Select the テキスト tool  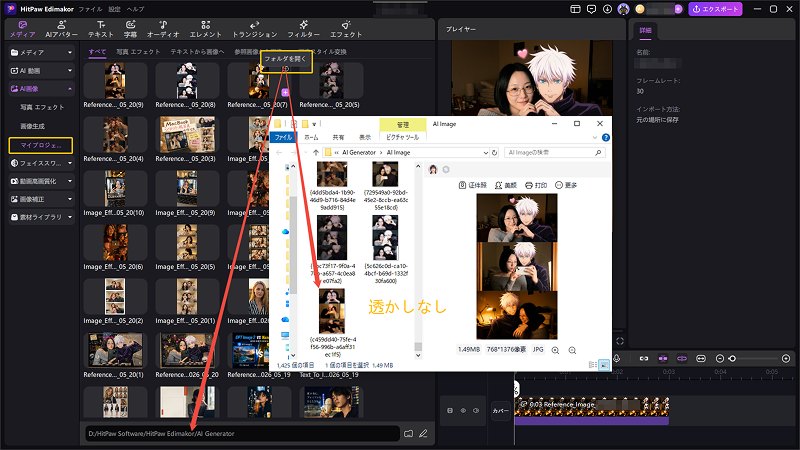[x=101, y=29]
